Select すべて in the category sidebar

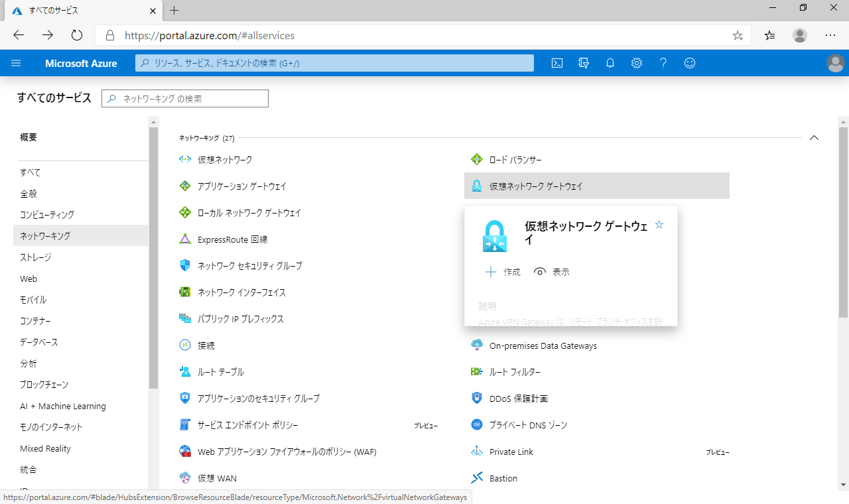(31, 172)
